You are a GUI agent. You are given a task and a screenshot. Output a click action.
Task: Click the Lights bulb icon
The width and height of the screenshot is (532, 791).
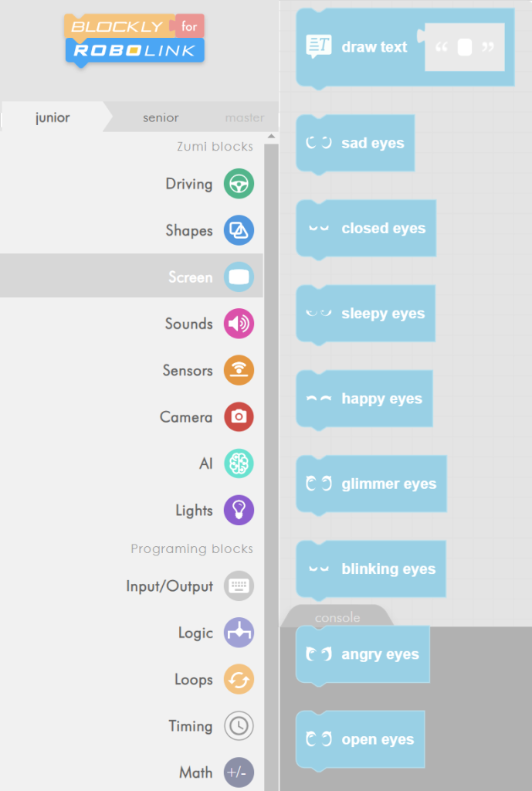239,510
